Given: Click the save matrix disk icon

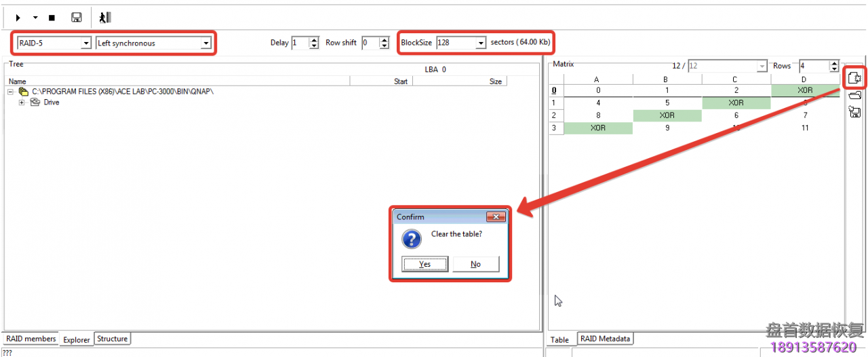Looking at the screenshot, I should pyautogui.click(x=854, y=112).
